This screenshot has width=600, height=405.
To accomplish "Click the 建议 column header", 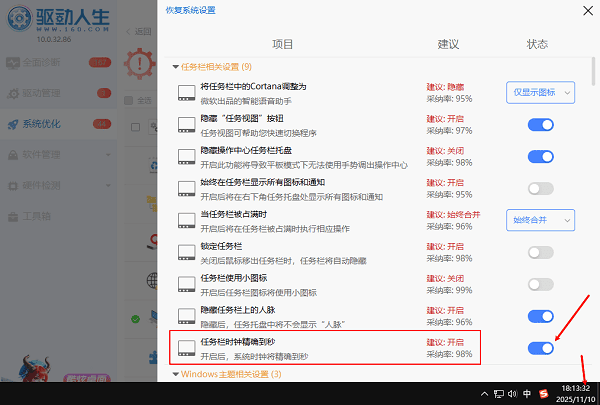I will click(x=448, y=44).
